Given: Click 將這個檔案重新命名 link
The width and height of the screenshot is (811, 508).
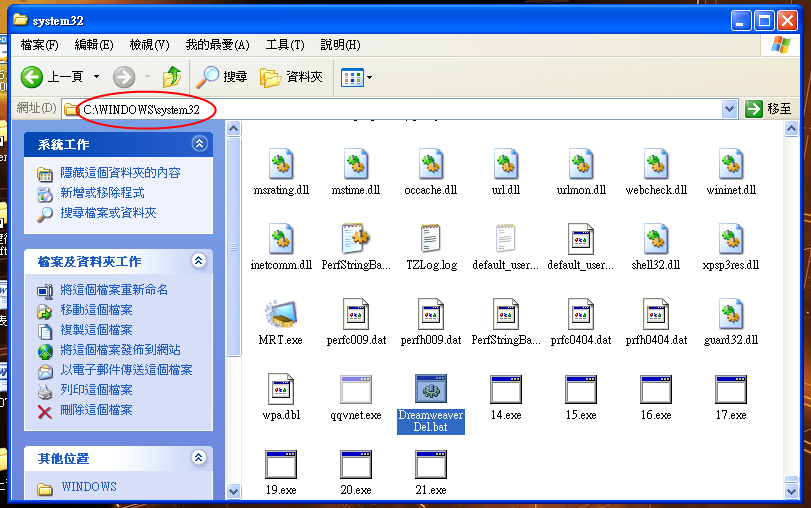Looking at the screenshot, I should (x=114, y=290).
